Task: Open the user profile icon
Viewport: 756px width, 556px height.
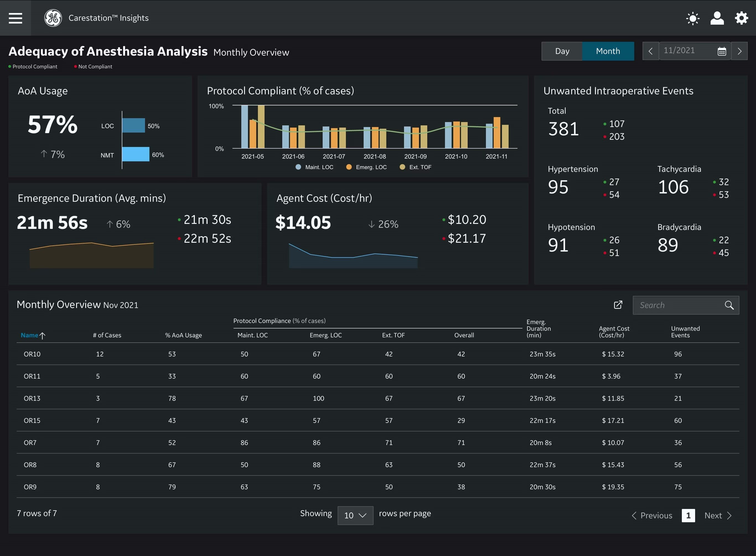Action: pos(717,18)
